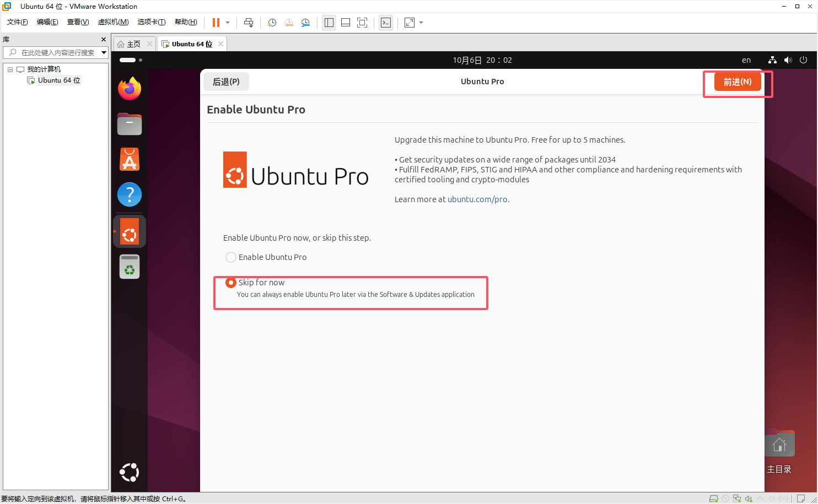Take a snapshot of the virtual machine
The height and width of the screenshot is (504, 818).
[x=272, y=23]
